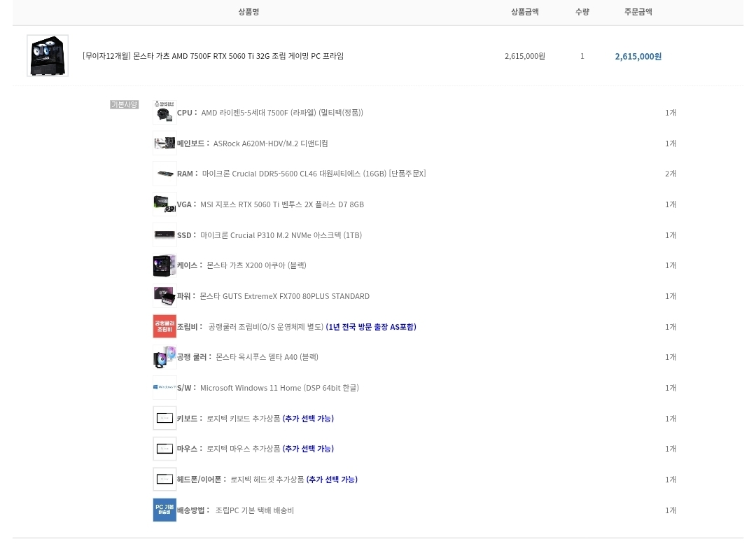This screenshot has height=544, width=756.
Task: Click the 메인보드: row label
Action: pyautogui.click(x=193, y=144)
